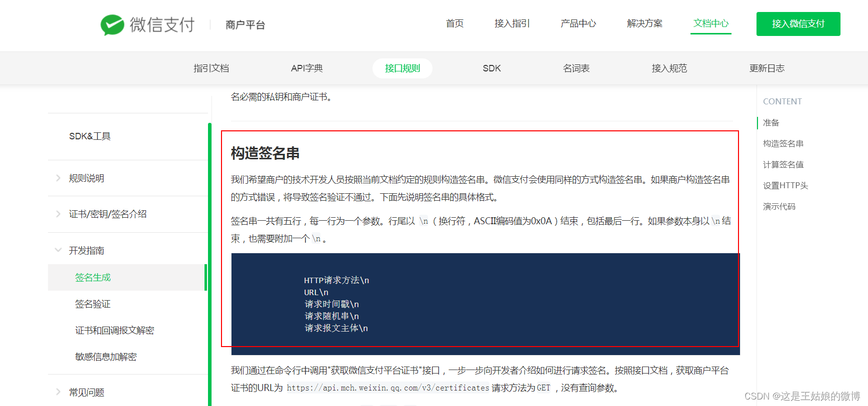Screen dimensions: 868x406
Task: Select the 接口规则 tab
Action: pyautogui.click(x=402, y=68)
